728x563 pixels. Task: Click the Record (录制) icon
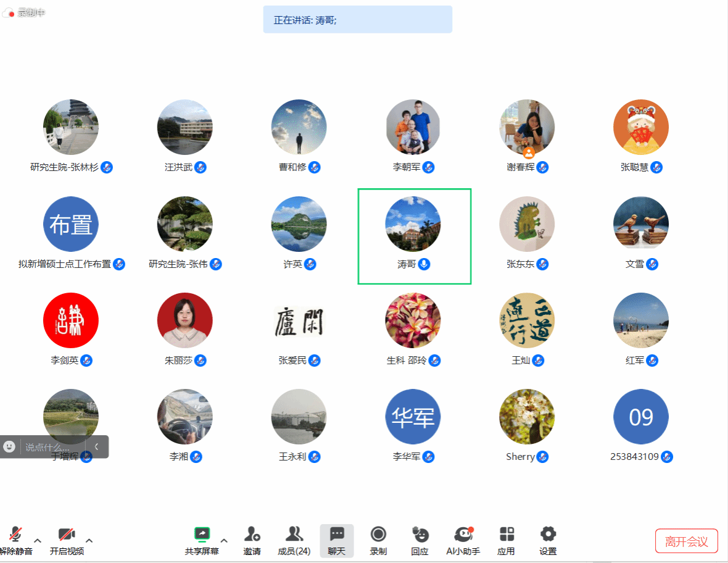click(x=378, y=535)
